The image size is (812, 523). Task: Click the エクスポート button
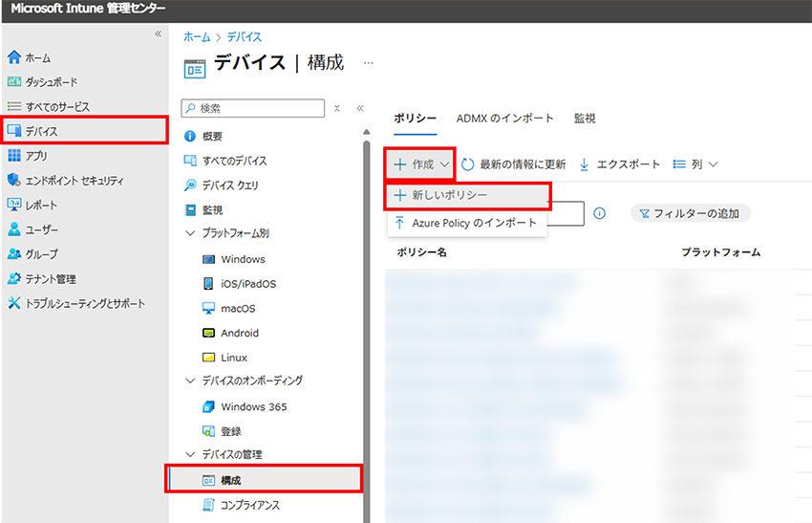point(619,164)
